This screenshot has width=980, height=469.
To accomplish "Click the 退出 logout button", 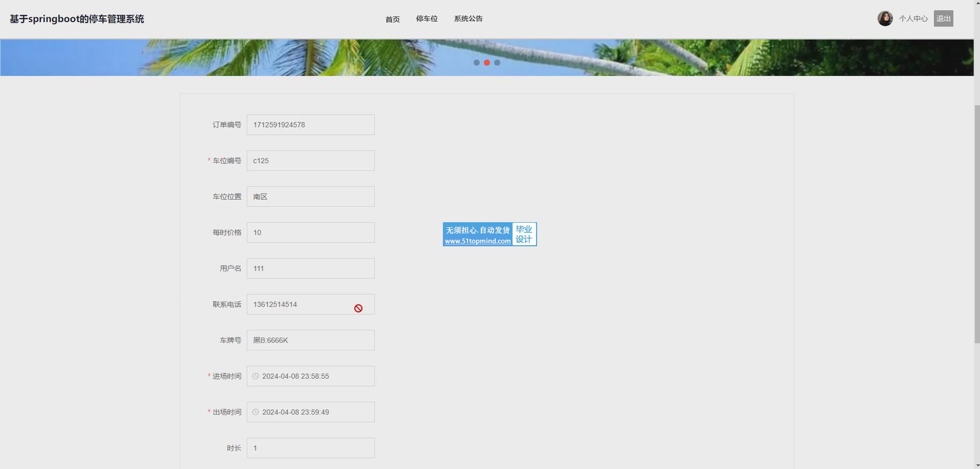I will pos(943,18).
